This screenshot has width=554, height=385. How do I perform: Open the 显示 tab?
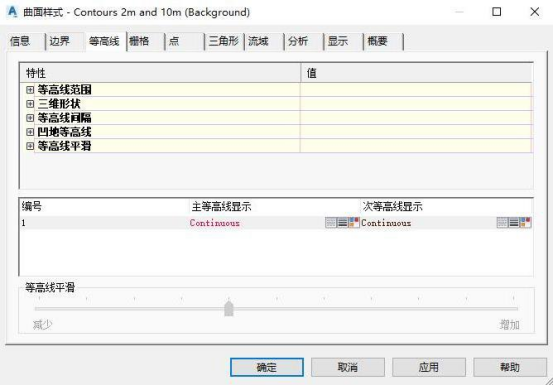coord(343,41)
